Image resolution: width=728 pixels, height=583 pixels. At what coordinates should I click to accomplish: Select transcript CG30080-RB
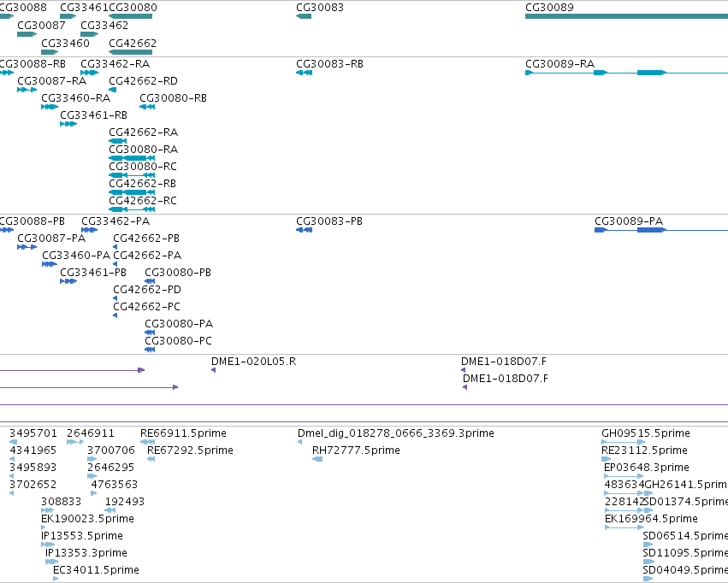[147, 107]
